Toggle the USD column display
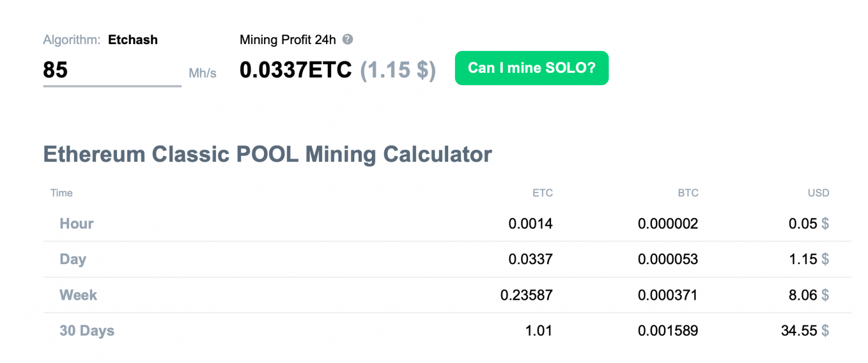Viewport: 868px width, 363px height. click(818, 193)
